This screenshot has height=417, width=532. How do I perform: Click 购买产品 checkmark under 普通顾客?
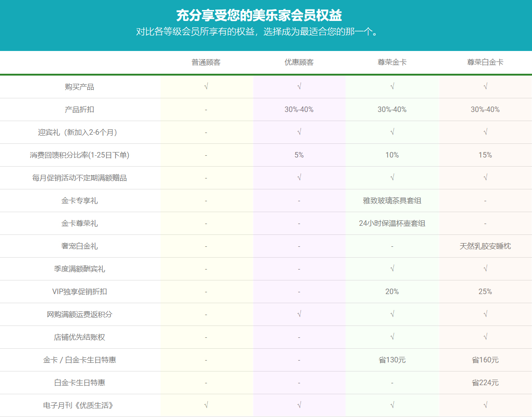click(x=206, y=86)
